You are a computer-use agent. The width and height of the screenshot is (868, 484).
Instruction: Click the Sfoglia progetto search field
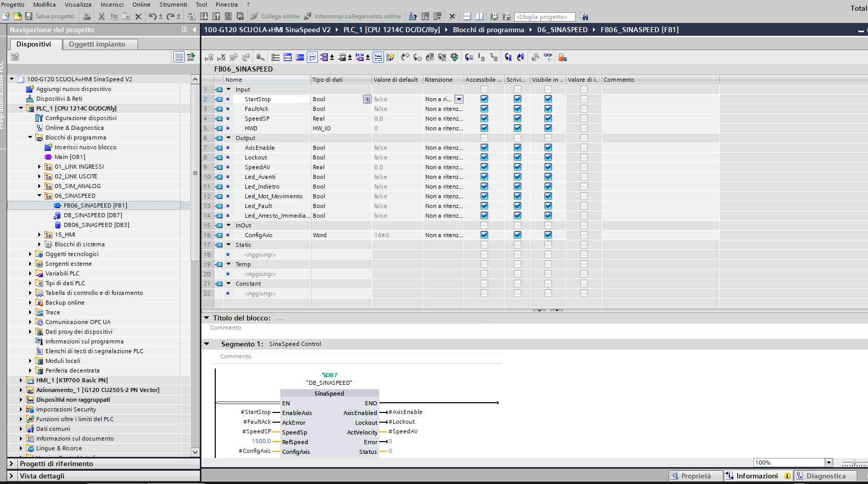[544, 17]
